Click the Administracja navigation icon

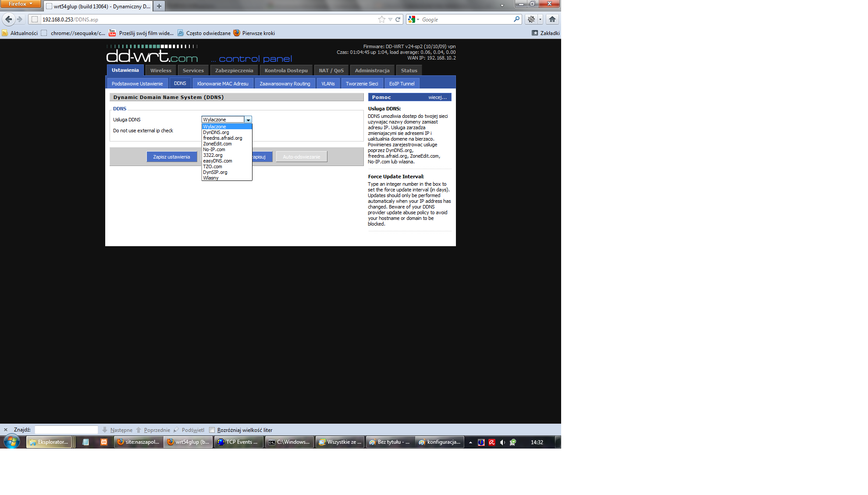pyautogui.click(x=371, y=70)
